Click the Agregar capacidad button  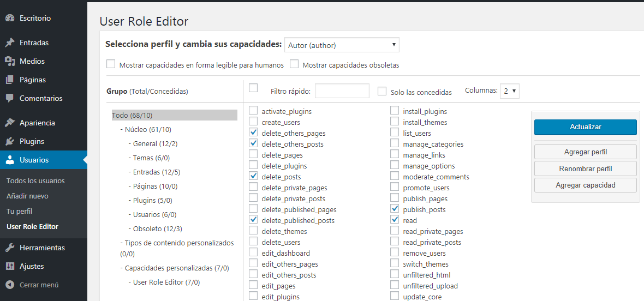(x=585, y=185)
